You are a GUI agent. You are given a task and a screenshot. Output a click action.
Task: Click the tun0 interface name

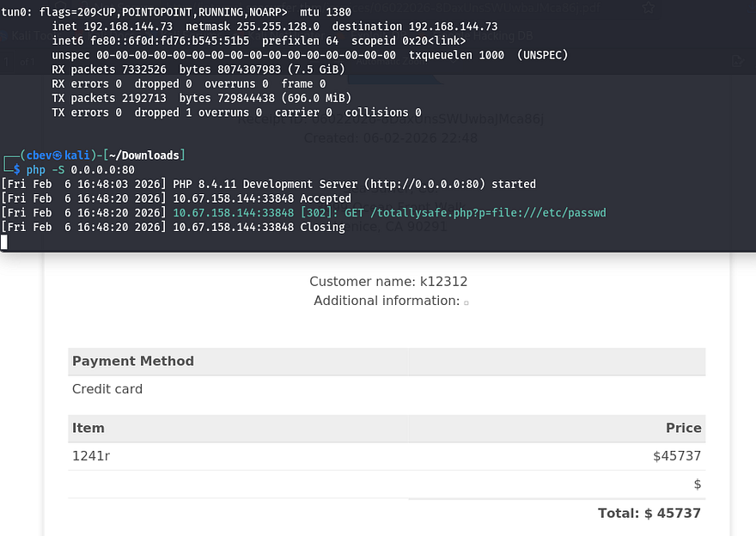click(16, 12)
